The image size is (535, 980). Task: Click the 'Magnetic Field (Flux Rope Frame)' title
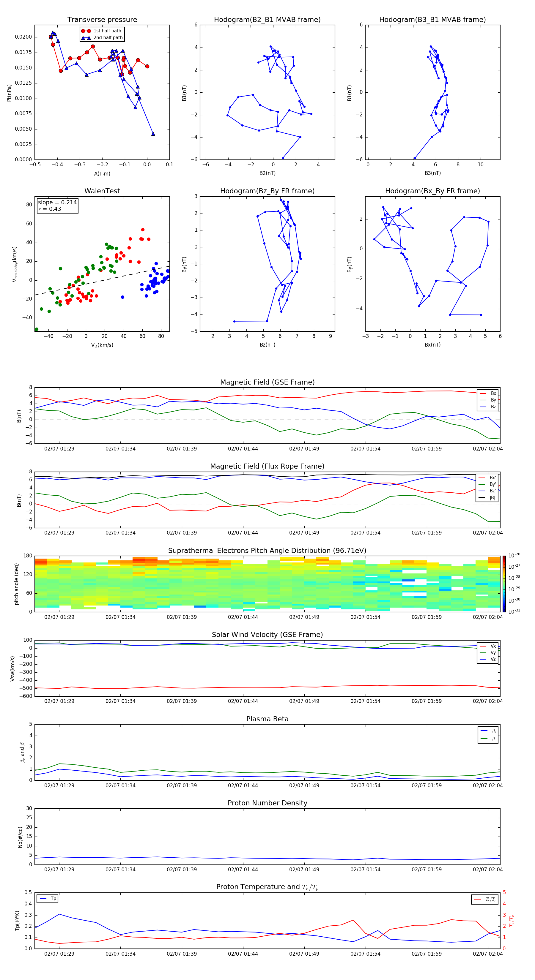(267, 467)
